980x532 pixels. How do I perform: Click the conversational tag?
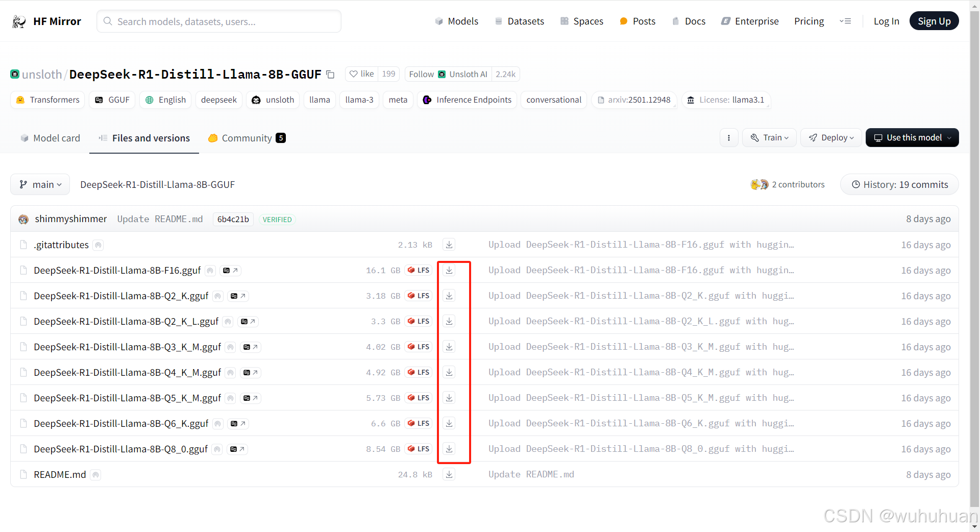pyautogui.click(x=554, y=100)
